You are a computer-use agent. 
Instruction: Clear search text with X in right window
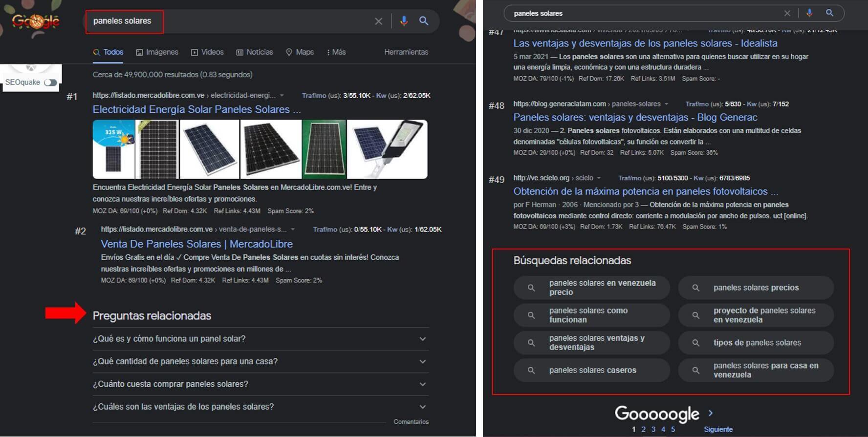click(787, 13)
